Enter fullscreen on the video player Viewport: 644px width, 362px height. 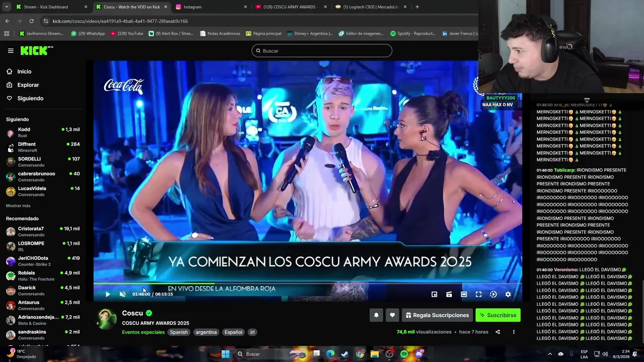pos(478,295)
